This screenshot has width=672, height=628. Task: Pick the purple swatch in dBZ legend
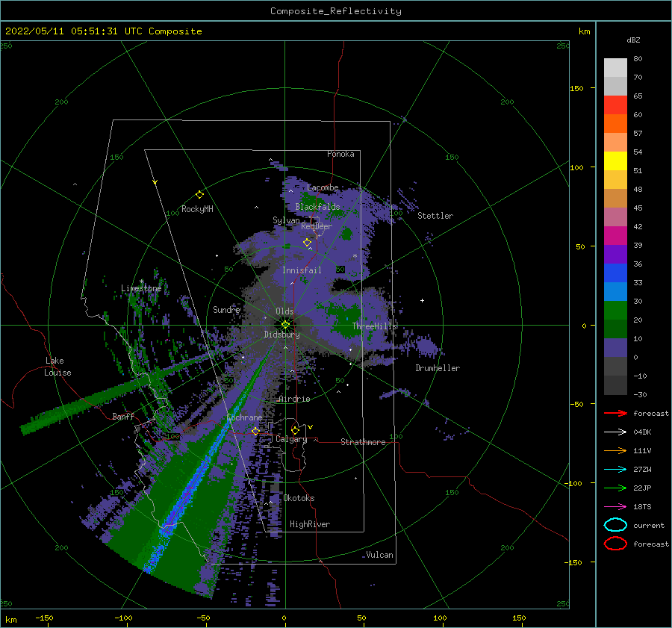coord(615,254)
